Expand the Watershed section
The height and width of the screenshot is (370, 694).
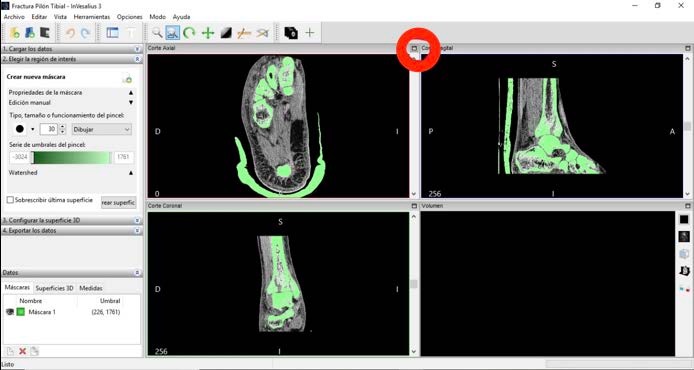click(x=131, y=173)
